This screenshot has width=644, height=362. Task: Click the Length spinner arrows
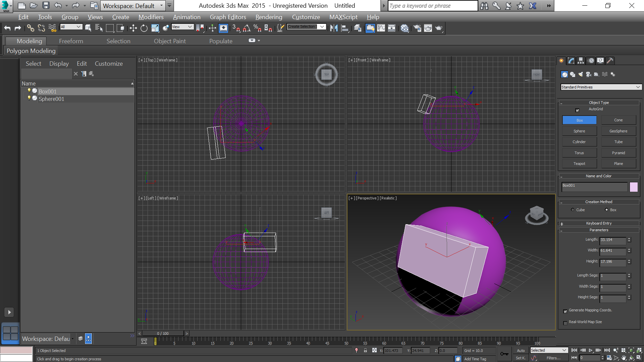629,240
